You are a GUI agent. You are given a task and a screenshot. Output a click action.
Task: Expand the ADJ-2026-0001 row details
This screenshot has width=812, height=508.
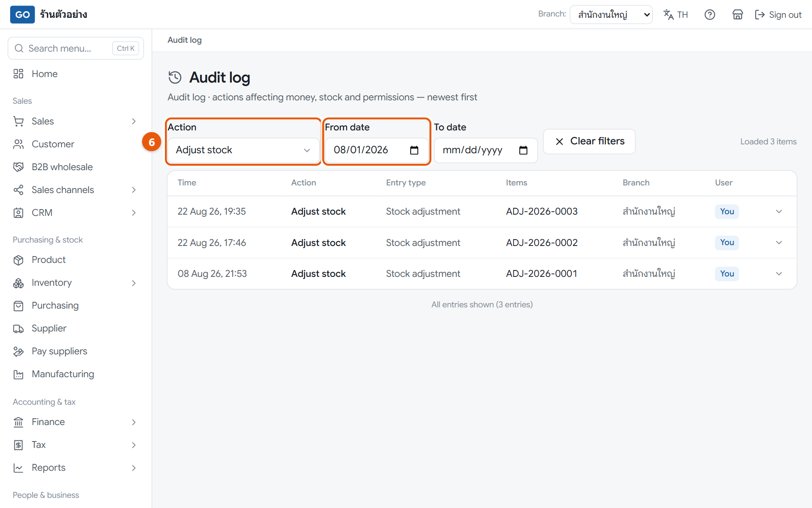click(x=779, y=274)
